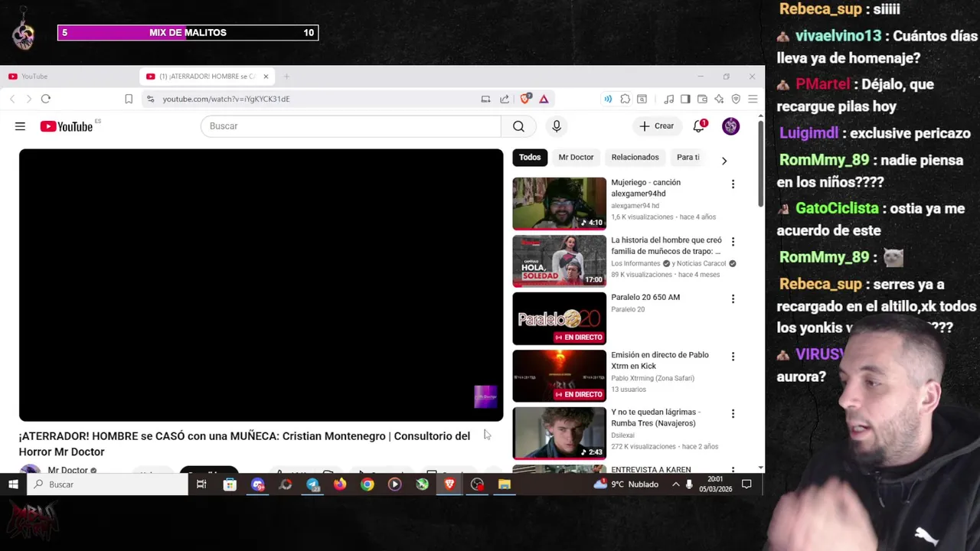Go forward in the browser
This screenshot has height=551, width=980.
(x=29, y=99)
